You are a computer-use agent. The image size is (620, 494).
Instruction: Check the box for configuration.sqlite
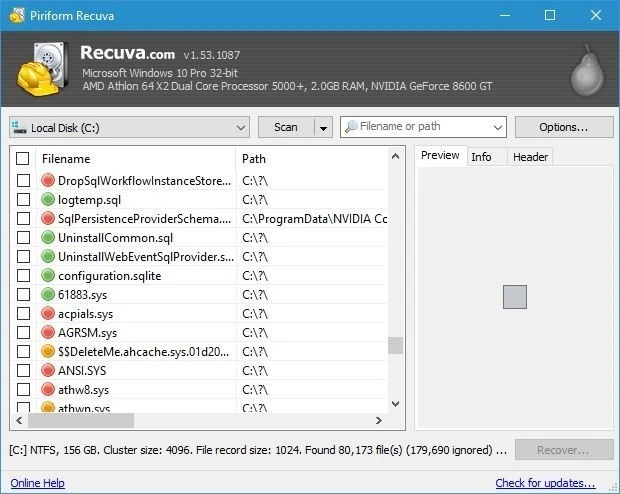tap(23, 275)
